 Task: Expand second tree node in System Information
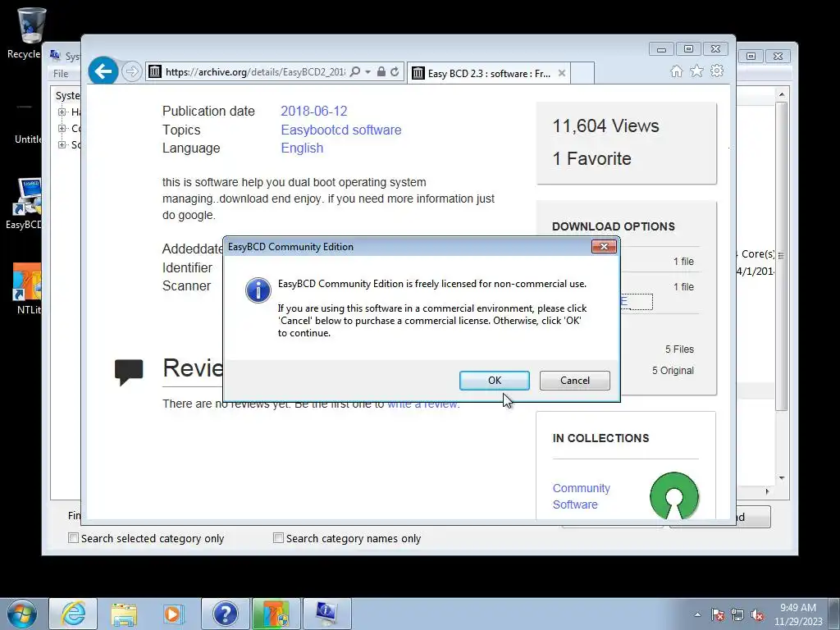(62, 128)
